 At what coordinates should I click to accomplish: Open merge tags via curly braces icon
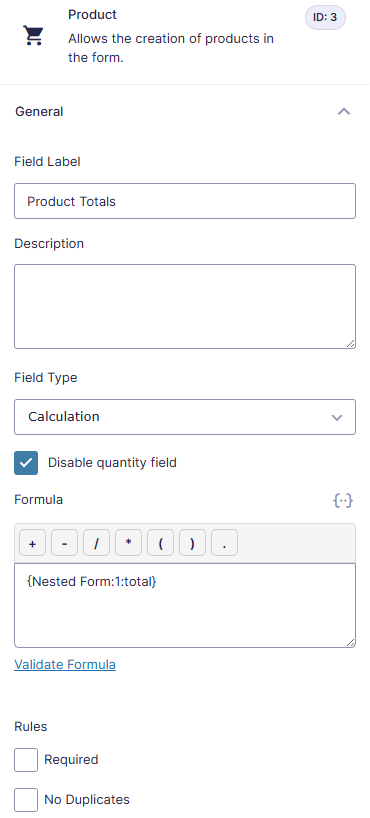[x=343, y=500]
